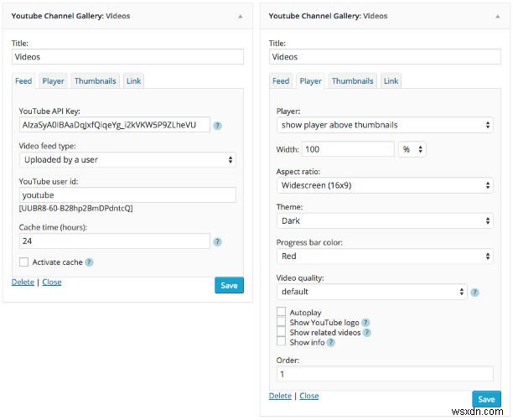Enable the Activate cache checkbox
This screenshot has height=420, width=513.
tap(23, 262)
